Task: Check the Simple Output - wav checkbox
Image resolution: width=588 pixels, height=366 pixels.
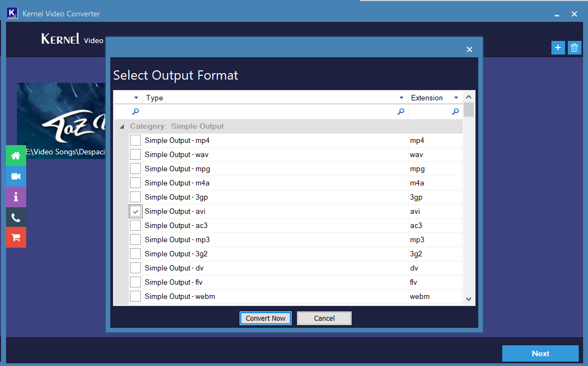Action: 135,154
